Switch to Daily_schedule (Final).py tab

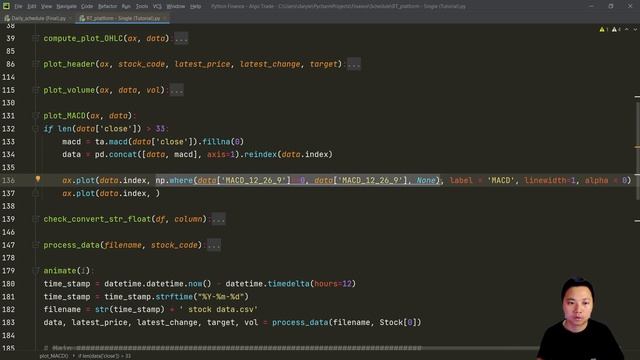point(38,18)
